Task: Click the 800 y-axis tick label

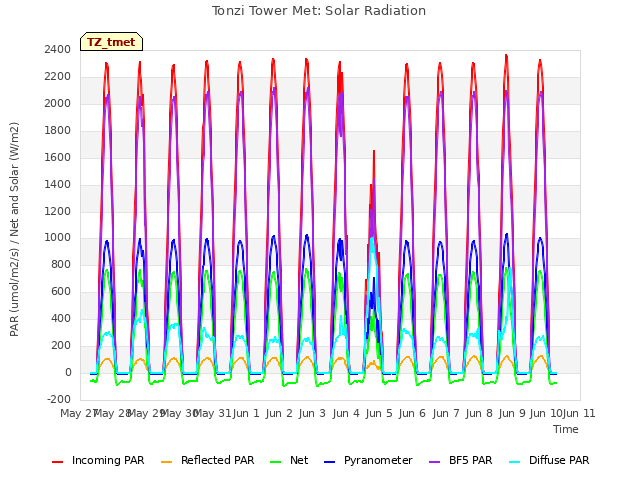Action: pos(61,265)
